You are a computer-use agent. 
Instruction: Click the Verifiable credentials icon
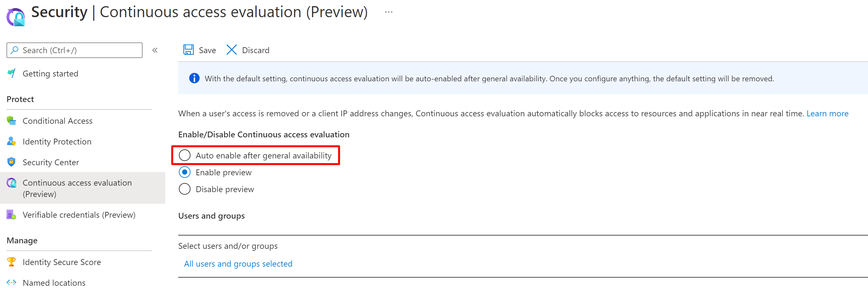tap(11, 214)
